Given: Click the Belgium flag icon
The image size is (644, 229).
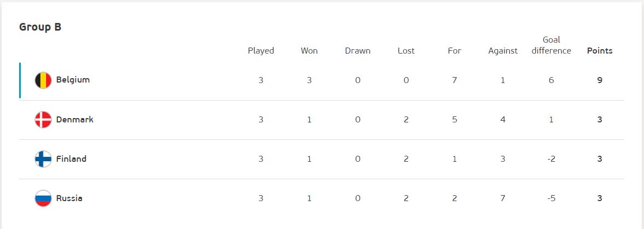Looking at the screenshot, I should tap(43, 80).
